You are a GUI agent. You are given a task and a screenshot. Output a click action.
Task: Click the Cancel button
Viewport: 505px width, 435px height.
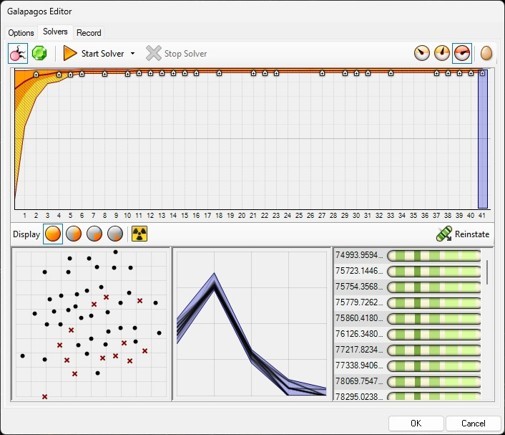point(473,423)
